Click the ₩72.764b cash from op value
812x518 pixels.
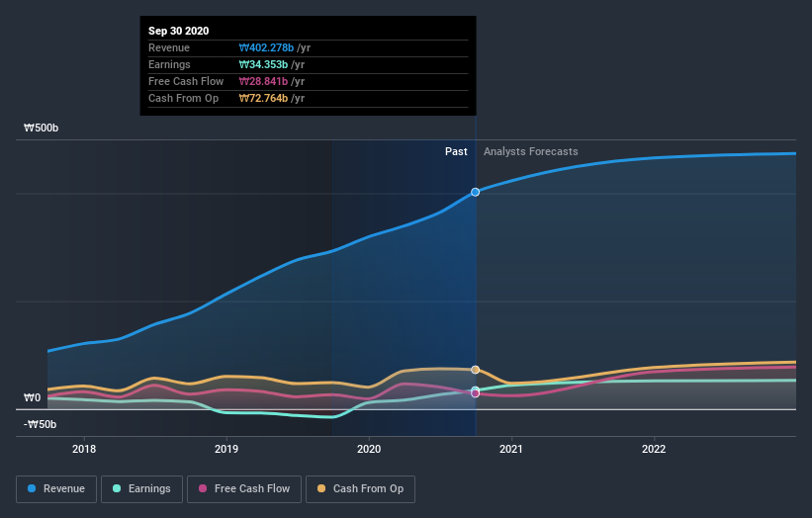(263, 98)
